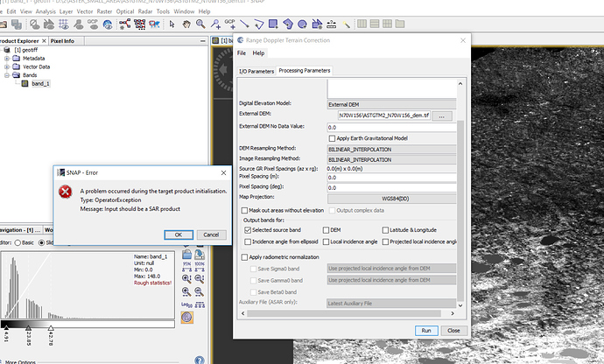Toggle Mask out areas without elevation
This screenshot has height=364, width=604.
[x=244, y=210]
